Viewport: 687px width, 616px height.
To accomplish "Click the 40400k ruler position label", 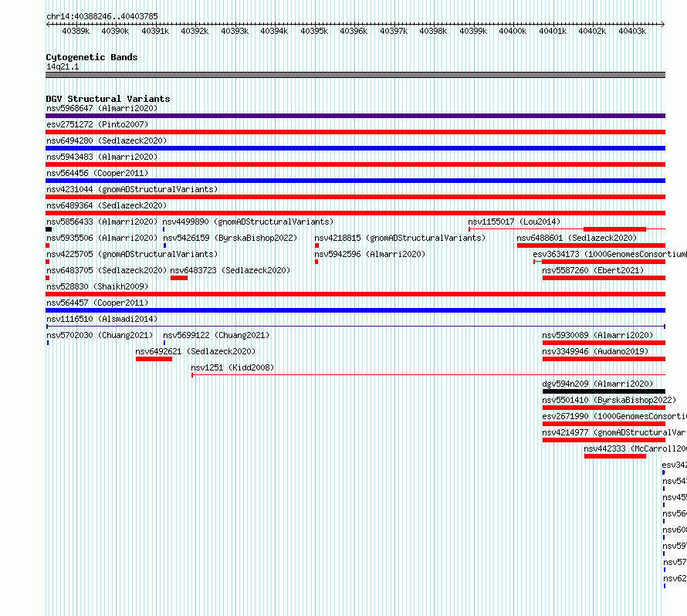I will pyautogui.click(x=513, y=31).
